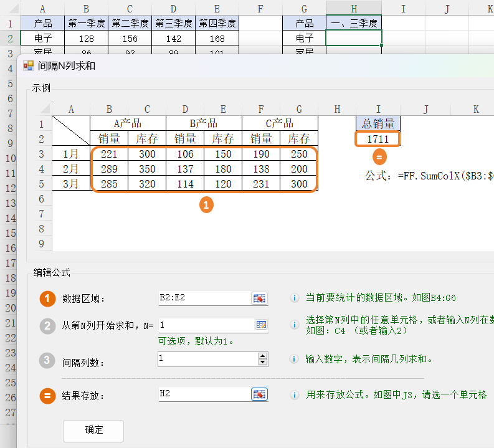Click info icon beside 结果存放 hint
This screenshot has width=494, height=448.
(295, 395)
